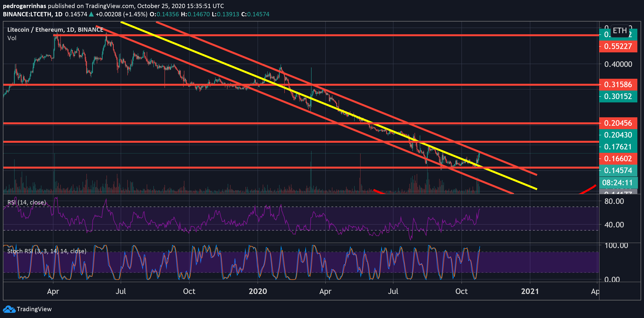Select the 0.20430 green price label
The width and height of the screenshot is (644, 318).
[618, 135]
